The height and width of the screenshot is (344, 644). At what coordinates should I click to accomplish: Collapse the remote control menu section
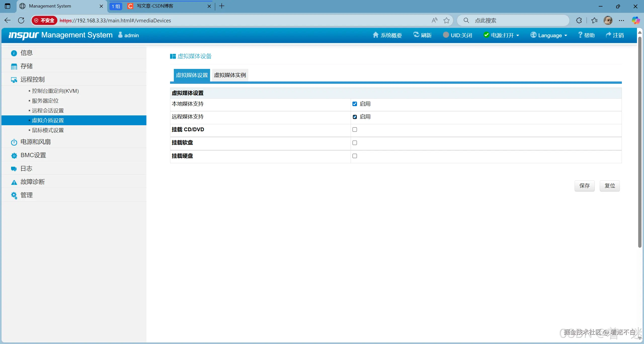[32, 79]
